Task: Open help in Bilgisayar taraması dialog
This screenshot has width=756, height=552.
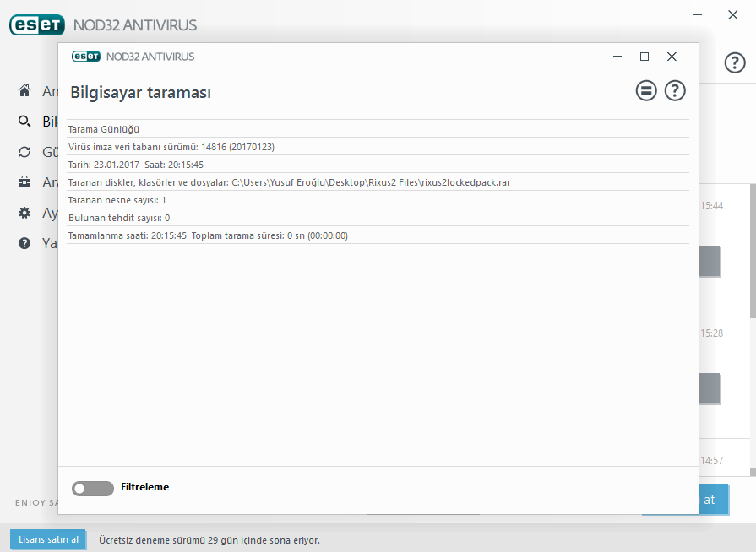Action: 675,90
